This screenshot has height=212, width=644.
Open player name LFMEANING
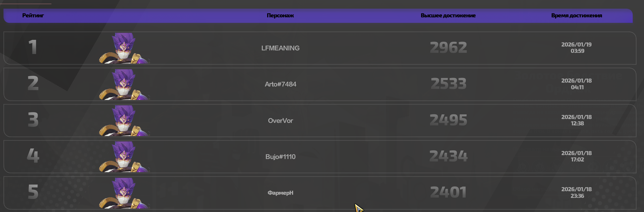click(280, 48)
